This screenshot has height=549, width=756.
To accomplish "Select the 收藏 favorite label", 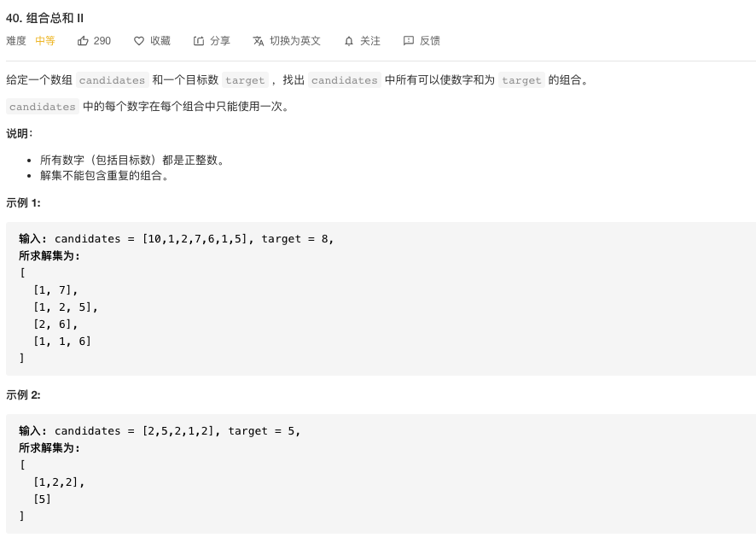I will point(160,41).
